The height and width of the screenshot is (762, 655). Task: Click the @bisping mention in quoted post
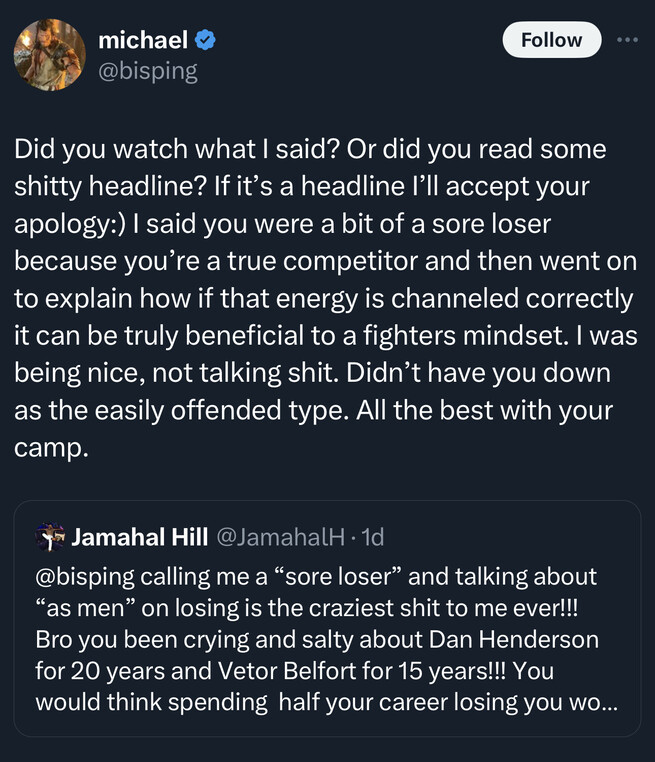85,577
